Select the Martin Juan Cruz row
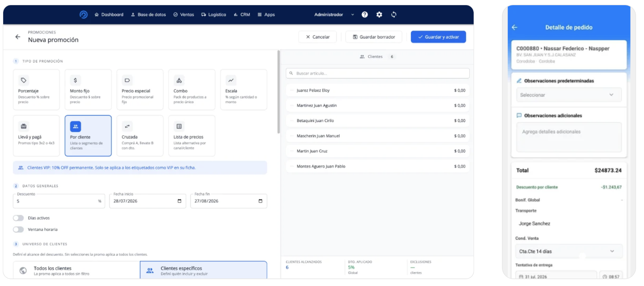 [x=378, y=151]
